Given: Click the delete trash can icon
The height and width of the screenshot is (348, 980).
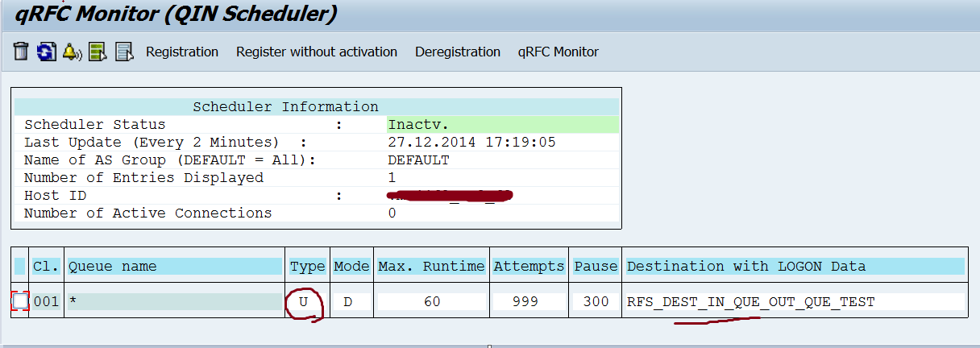Looking at the screenshot, I should click(21, 52).
